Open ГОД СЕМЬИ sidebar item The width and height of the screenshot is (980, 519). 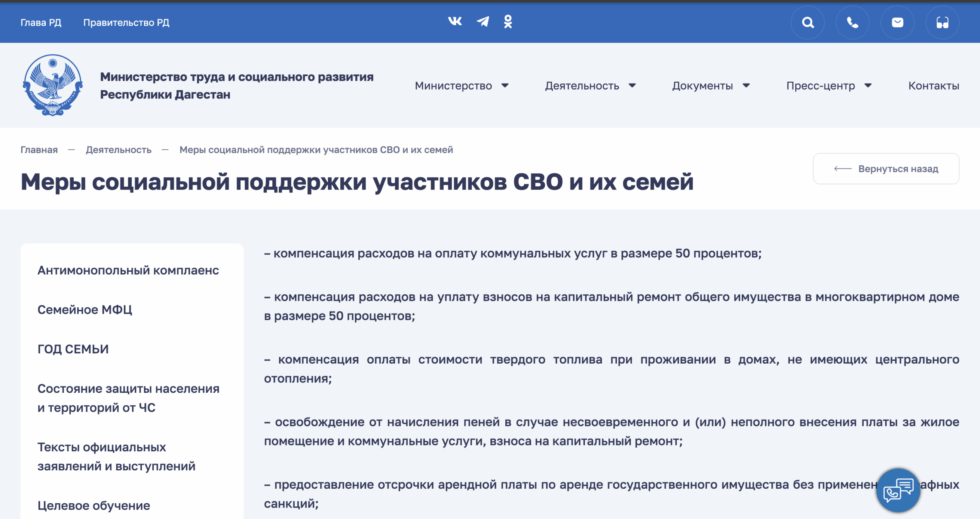click(73, 349)
